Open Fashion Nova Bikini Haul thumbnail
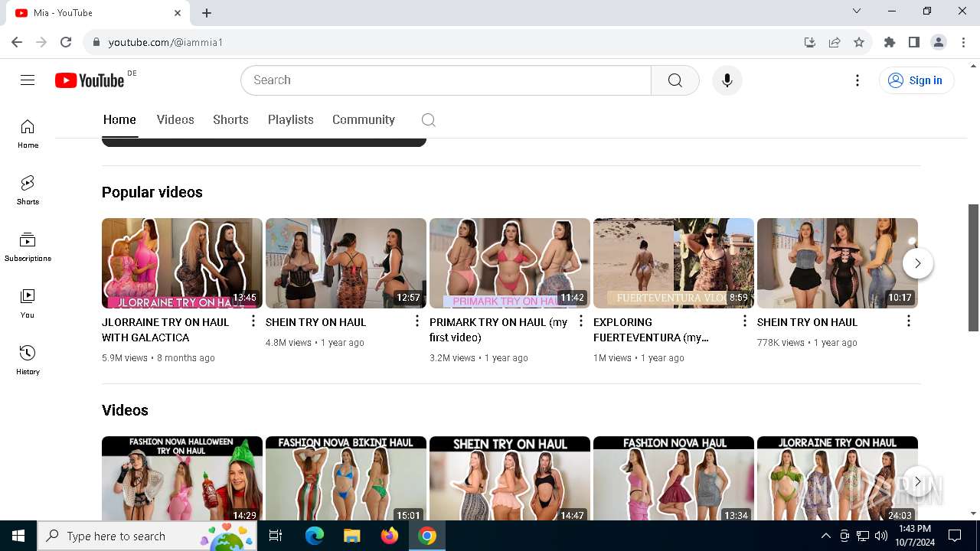Viewport: 980px width, 551px height. [346, 478]
